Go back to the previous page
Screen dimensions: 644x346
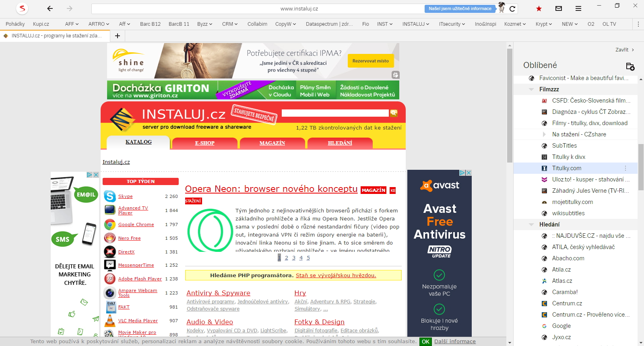click(50, 8)
